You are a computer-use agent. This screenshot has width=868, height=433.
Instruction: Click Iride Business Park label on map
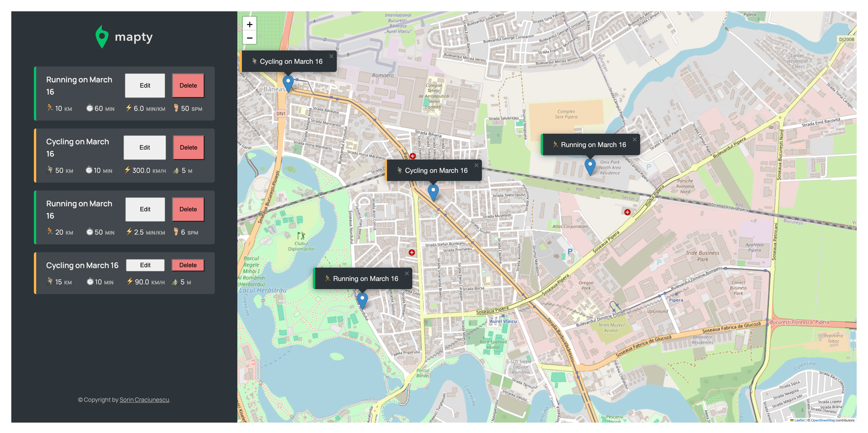coord(703,256)
